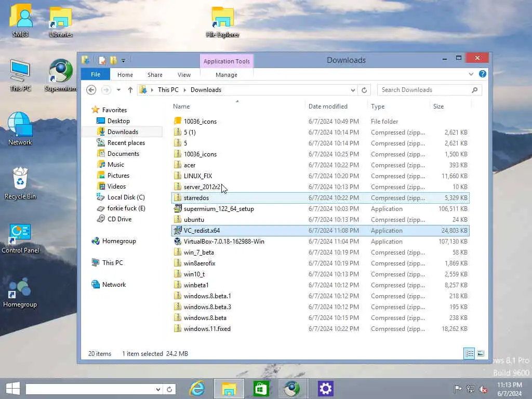Image resolution: width=532 pixels, height=399 pixels.
Task: Open the Share ribbon tab
Action: 155,75
